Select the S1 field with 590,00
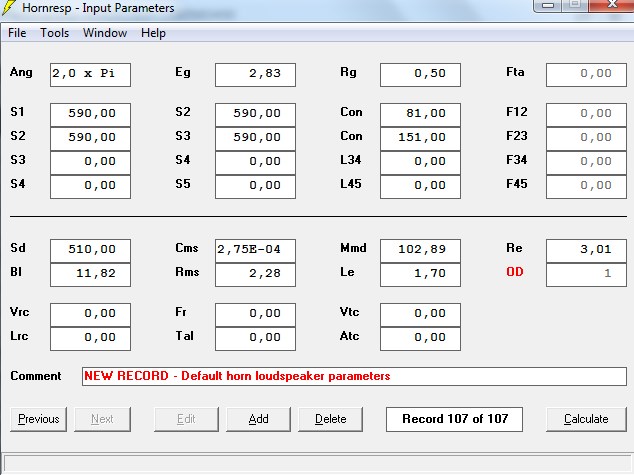Viewport: 634px width, 475px height. [x=90, y=114]
